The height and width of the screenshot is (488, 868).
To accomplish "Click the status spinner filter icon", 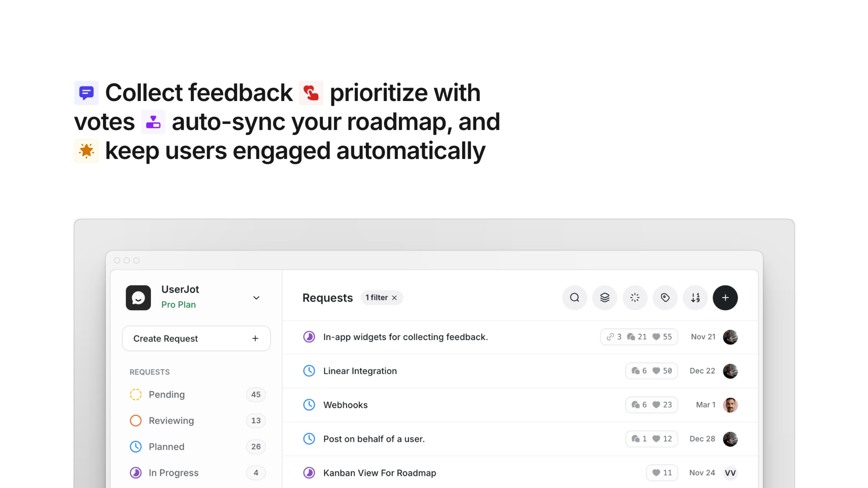I will click(635, 298).
